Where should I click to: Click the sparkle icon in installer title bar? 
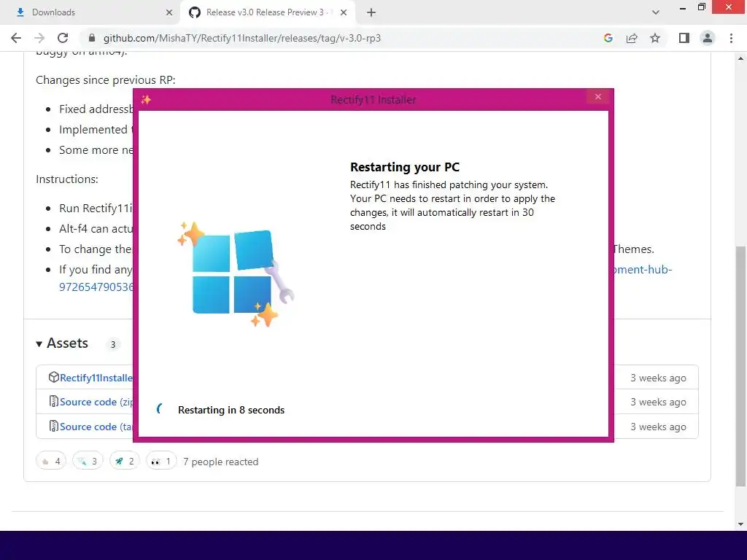(146, 99)
